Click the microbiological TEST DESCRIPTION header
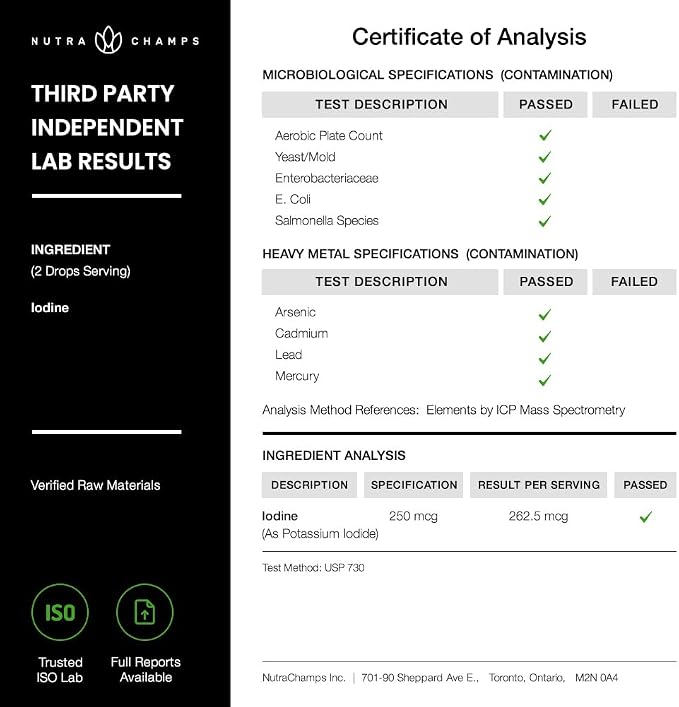The height and width of the screenshot is (707, 679). 380,105
